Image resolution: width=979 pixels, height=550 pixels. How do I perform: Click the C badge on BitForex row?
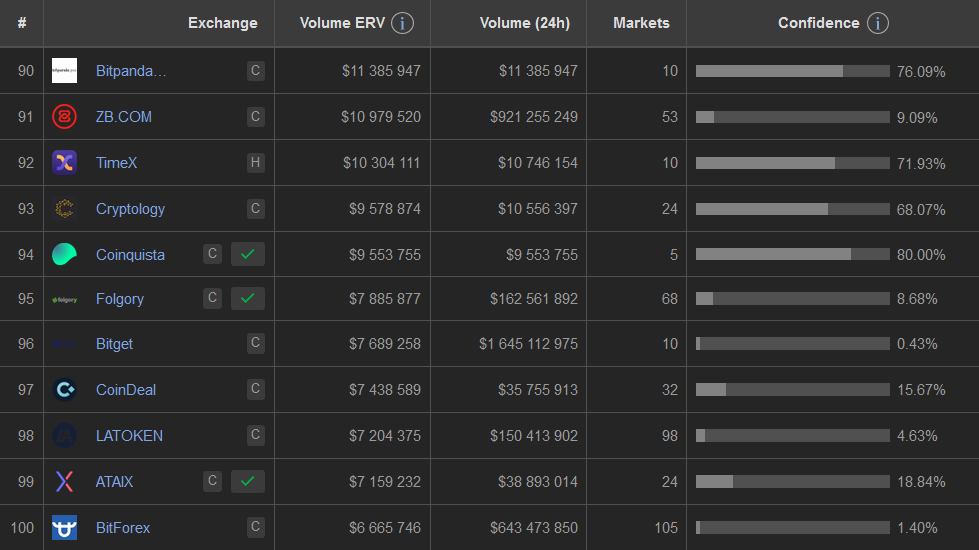tap(255, 527)
